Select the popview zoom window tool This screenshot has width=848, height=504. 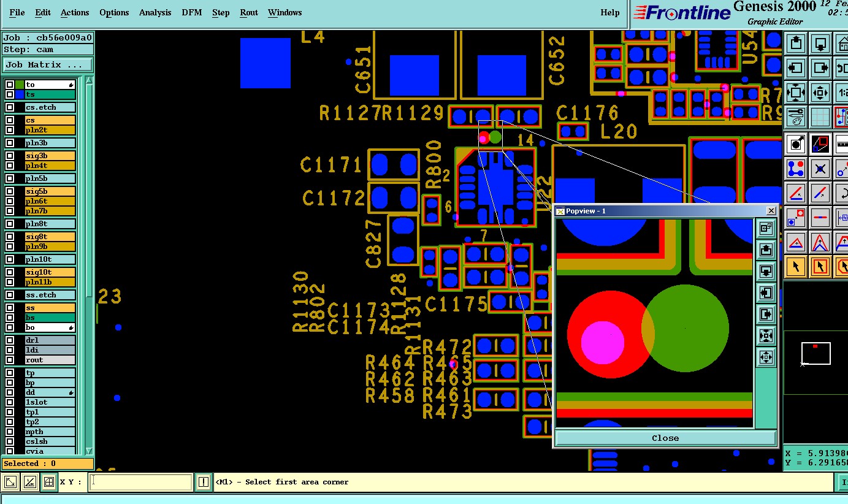tap(820, 144)
